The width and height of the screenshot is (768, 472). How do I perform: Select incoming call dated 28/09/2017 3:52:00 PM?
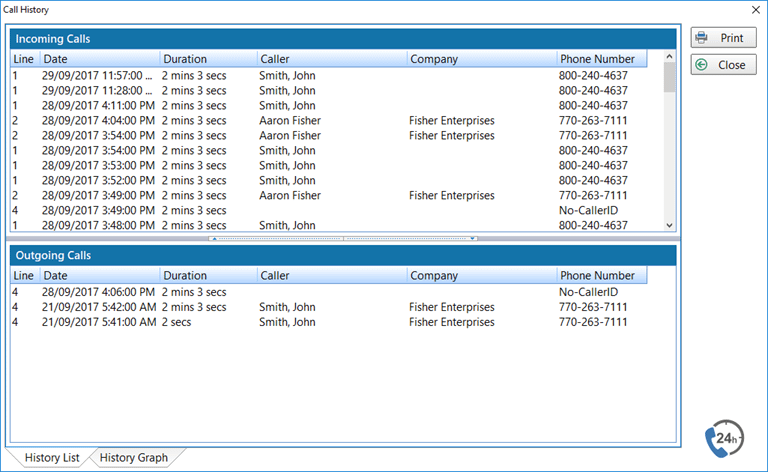click(x=329, y=180)
